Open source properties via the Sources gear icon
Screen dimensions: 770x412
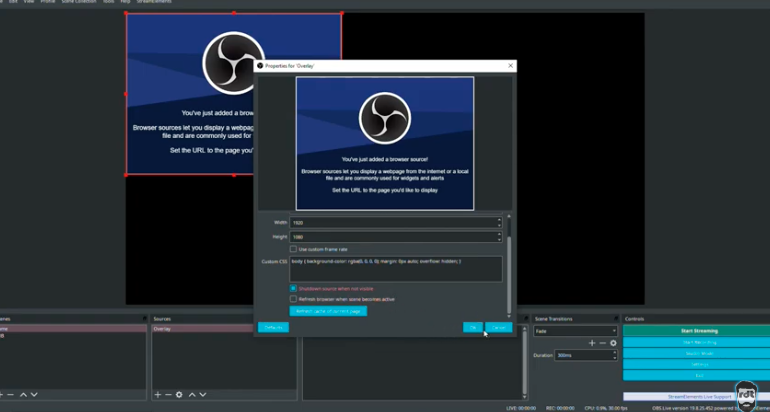tap(179, 395)
